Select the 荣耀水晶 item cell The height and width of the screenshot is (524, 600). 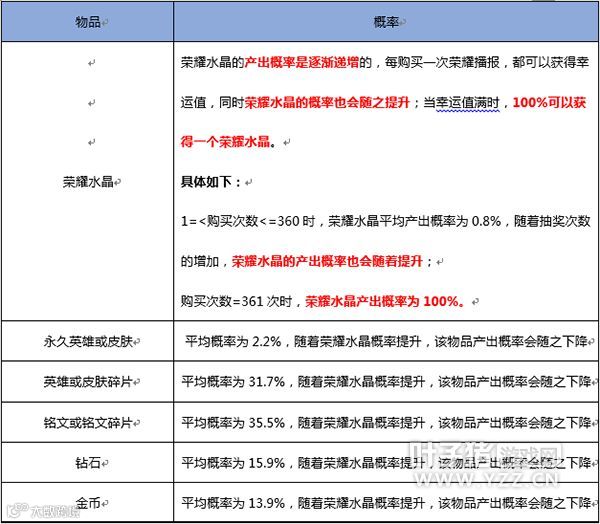pos(88,181)
